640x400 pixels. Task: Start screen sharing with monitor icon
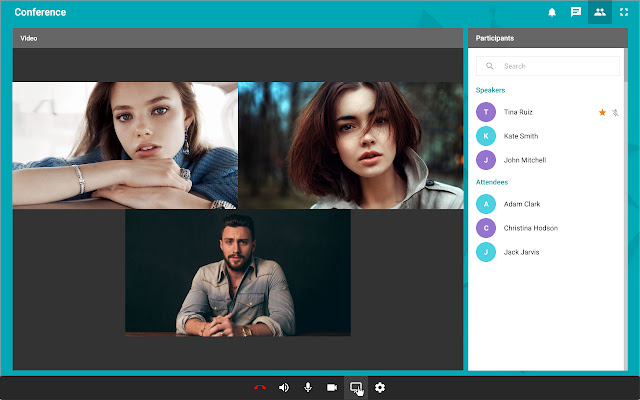[356, 387]
